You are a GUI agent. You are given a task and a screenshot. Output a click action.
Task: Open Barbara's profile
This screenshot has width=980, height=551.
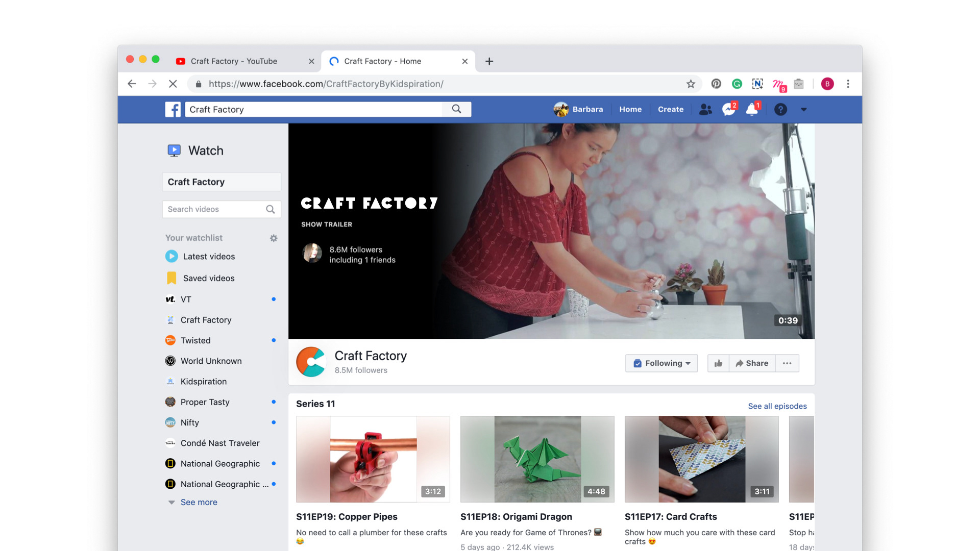(578, 109)
